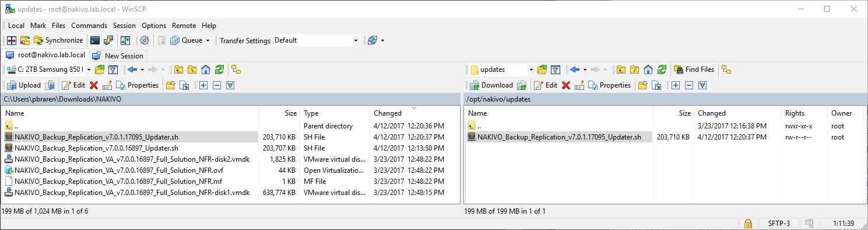The height and width of the screenshot is (230, 868).
Task: Open in PuTTY icon
Action: tap(108, 40)
